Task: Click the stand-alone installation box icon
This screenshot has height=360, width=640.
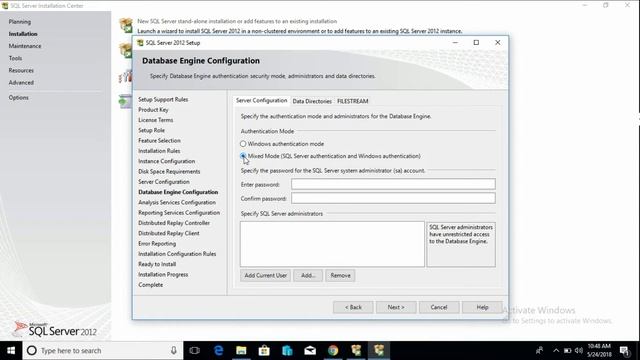Action: [126, 25]
